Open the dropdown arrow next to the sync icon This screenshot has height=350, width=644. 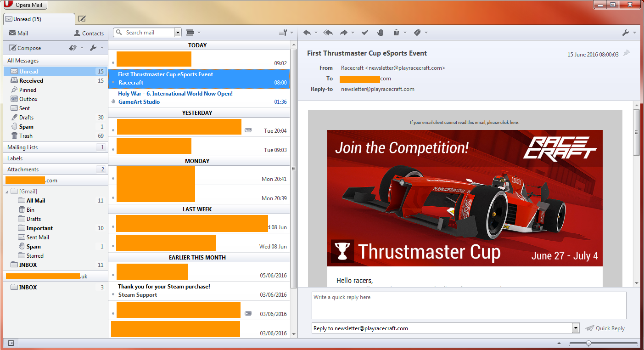[x=82, y=48]
